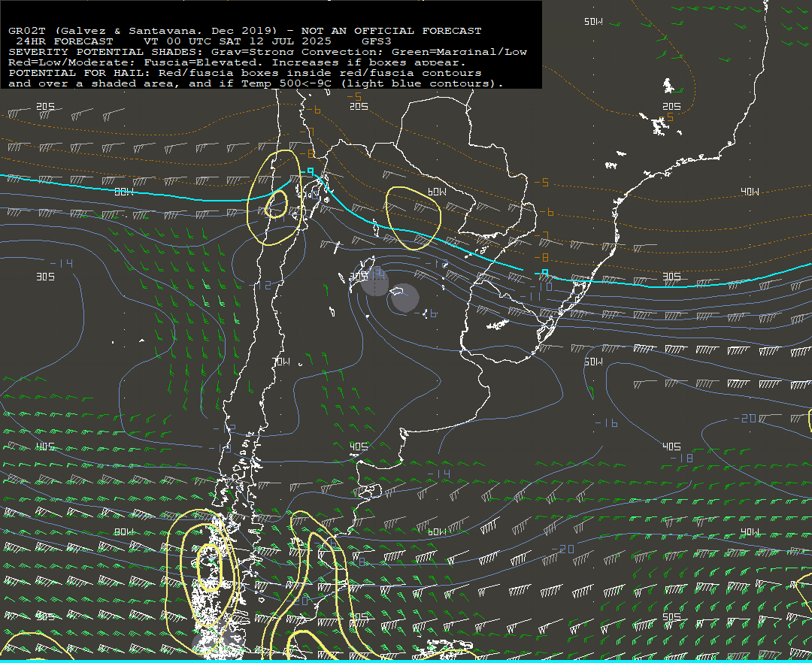Click the cyan -9 marker over northern Chile
Screen dimensions: 812x663
[x=309, y=172]
